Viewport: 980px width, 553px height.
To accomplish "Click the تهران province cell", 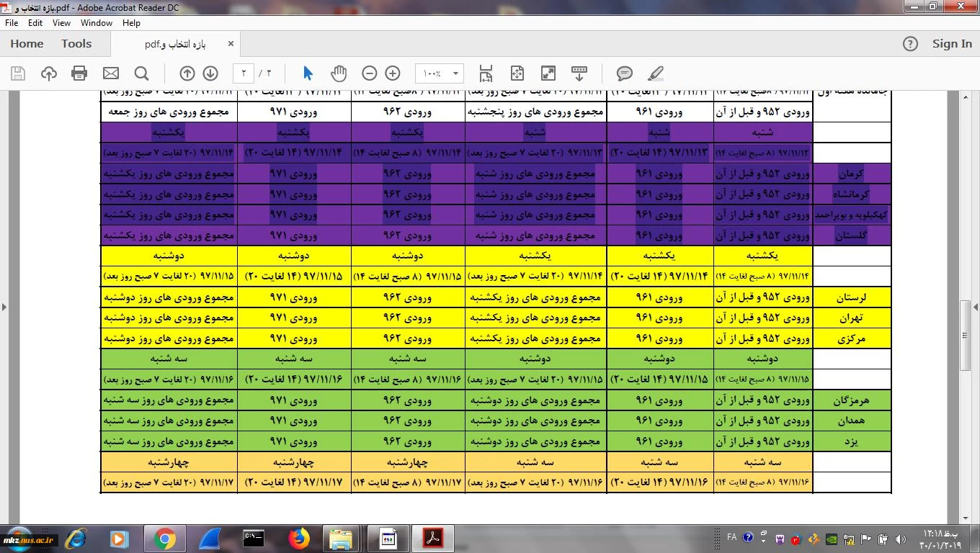I will [x=852, y=318].
